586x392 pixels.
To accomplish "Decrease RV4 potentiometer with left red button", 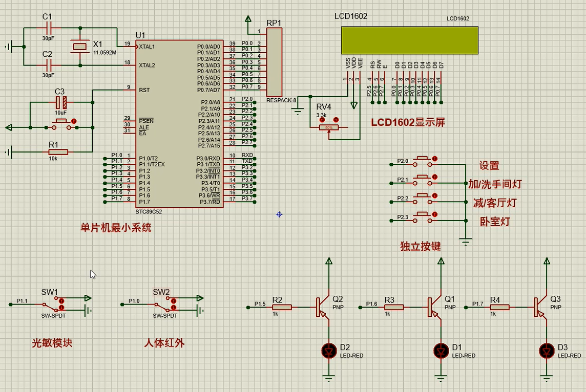I will [x=322, y=120].
